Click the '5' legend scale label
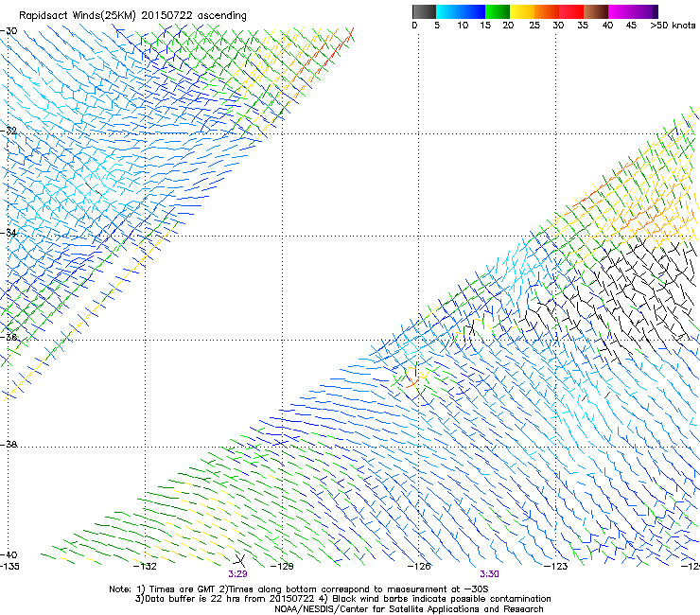This screenshot has width=700, height=615. click(x=437, y=26)
